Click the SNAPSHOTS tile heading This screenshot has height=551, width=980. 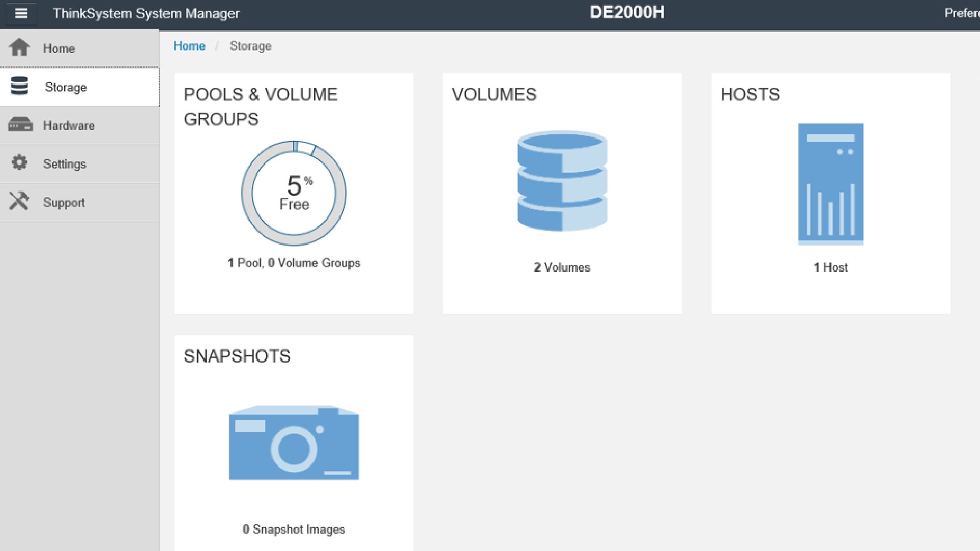click(237, 356)
